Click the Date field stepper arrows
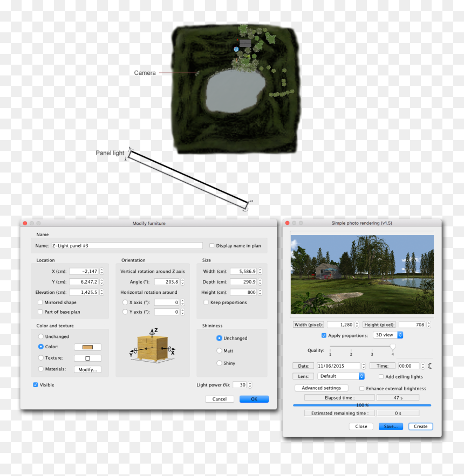Screen dimensions: 464x476 coord(364,366)
